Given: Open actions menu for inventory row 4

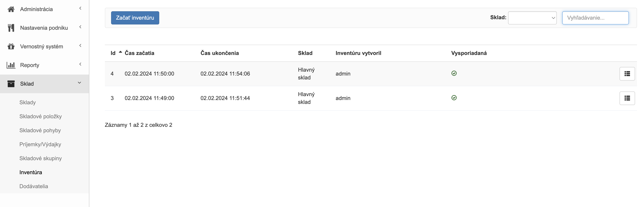Looking at the screenshot, I should (x=627, y=74).
